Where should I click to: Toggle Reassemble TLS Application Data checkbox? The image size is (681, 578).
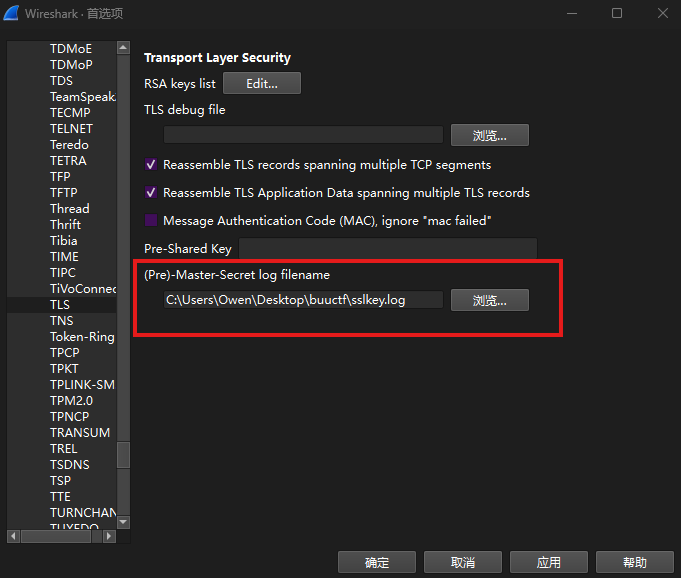pyautogui.click(x=151, y=193)
